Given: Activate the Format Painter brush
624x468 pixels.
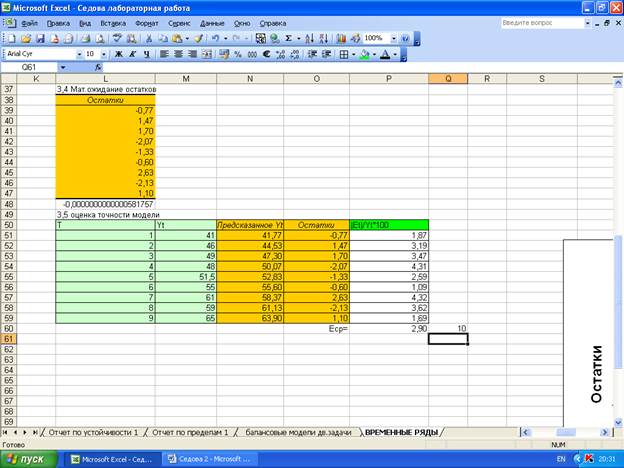Looking at the screenshot, I should click(x=199, y=38).
